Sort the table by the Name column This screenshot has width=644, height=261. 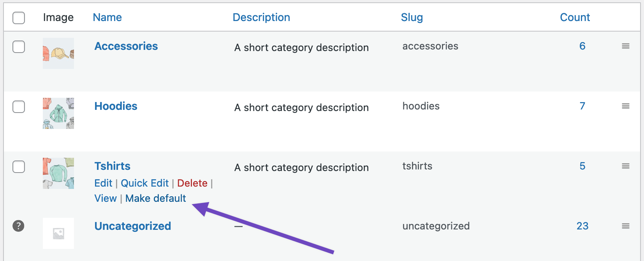107,17
